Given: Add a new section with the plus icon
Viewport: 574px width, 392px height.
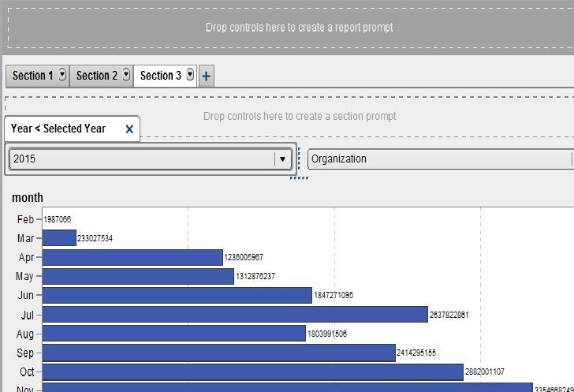Looking at the screenshot, I should point(207,76).
